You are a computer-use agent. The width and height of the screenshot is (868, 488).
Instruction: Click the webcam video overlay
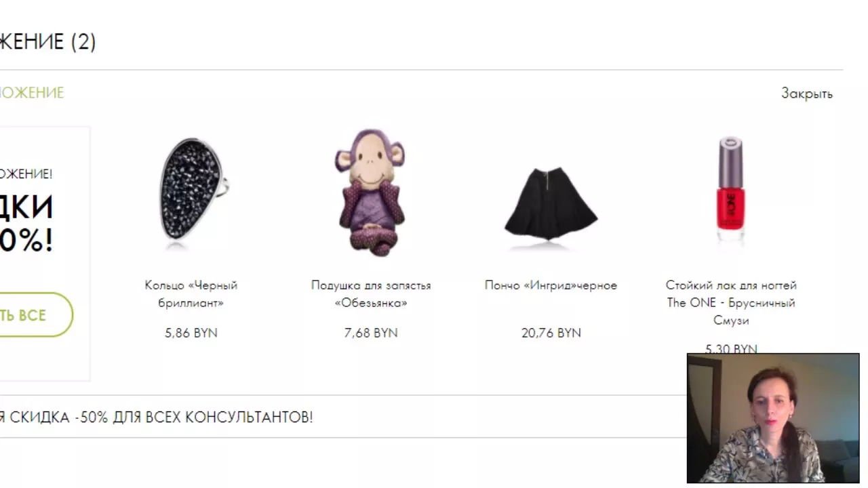(x=773, y=418)
